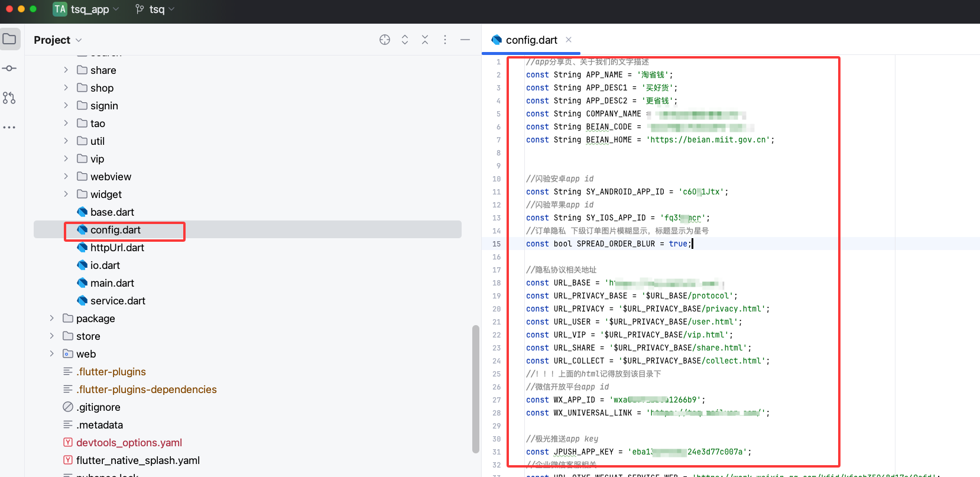Click the Collapse All icon in Project panel

coord(425,40)
